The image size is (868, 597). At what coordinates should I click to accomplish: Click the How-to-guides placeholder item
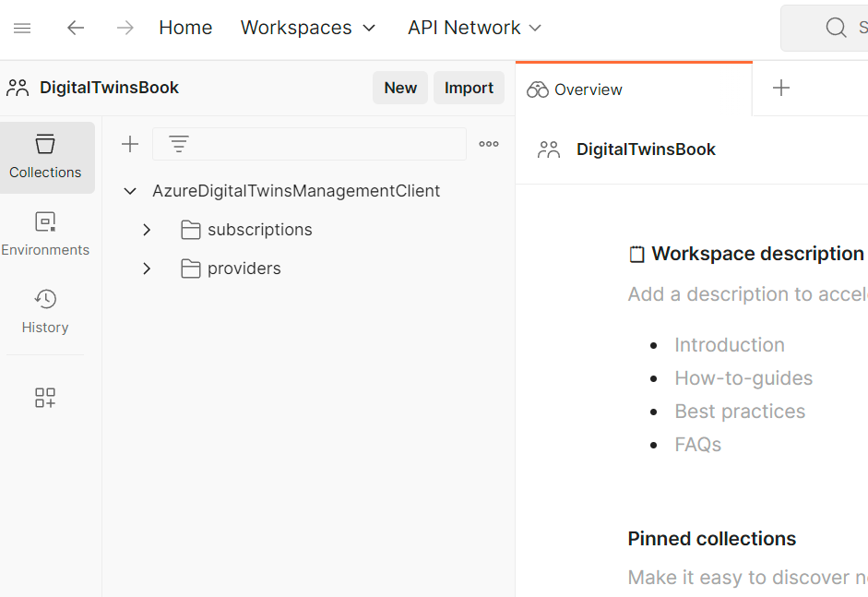tap(743, 377)
